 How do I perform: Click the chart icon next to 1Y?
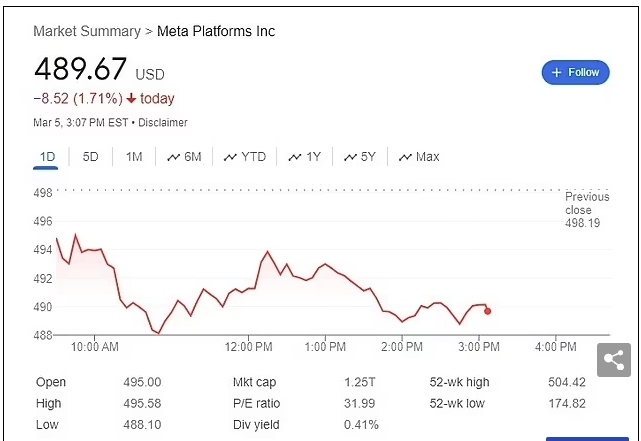coord(295,157)
